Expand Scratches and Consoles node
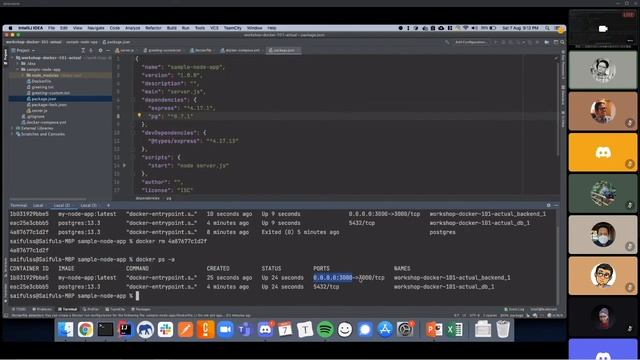The width and height of the screenshot is (640, 360). pyautogui.click(x=12, y=134)
